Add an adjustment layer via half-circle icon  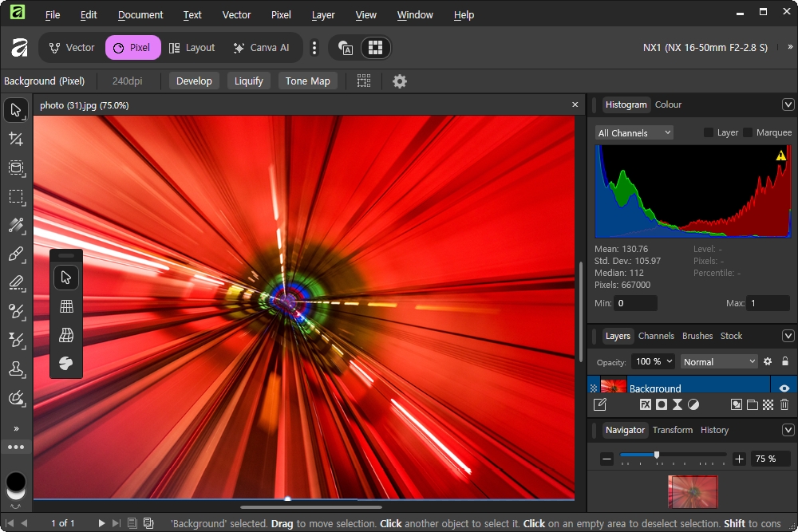[x=693, y=405]
